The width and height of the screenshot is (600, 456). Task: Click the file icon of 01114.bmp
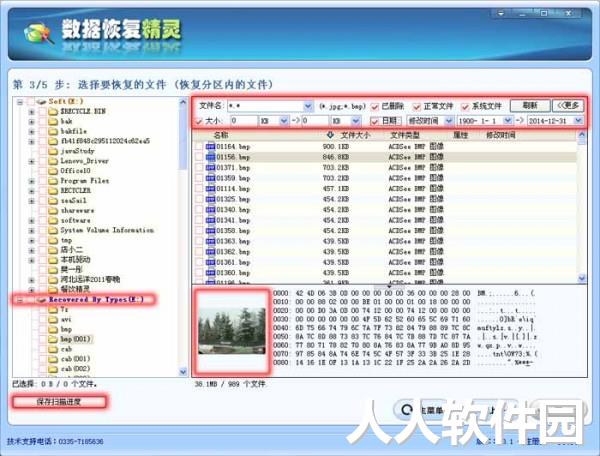point(210,189)
